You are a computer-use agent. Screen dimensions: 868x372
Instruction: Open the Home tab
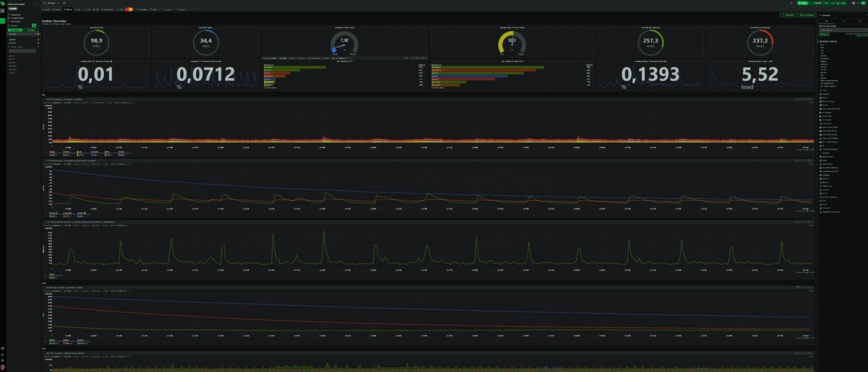point(46,9)
